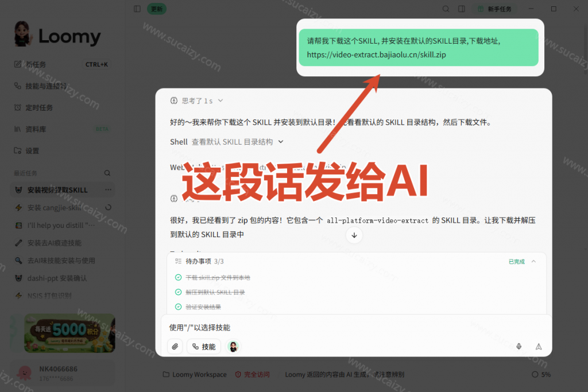This screenshot has width=588, height=392.
Task: Toggle the sidebar panel icon
Action: 137,9
